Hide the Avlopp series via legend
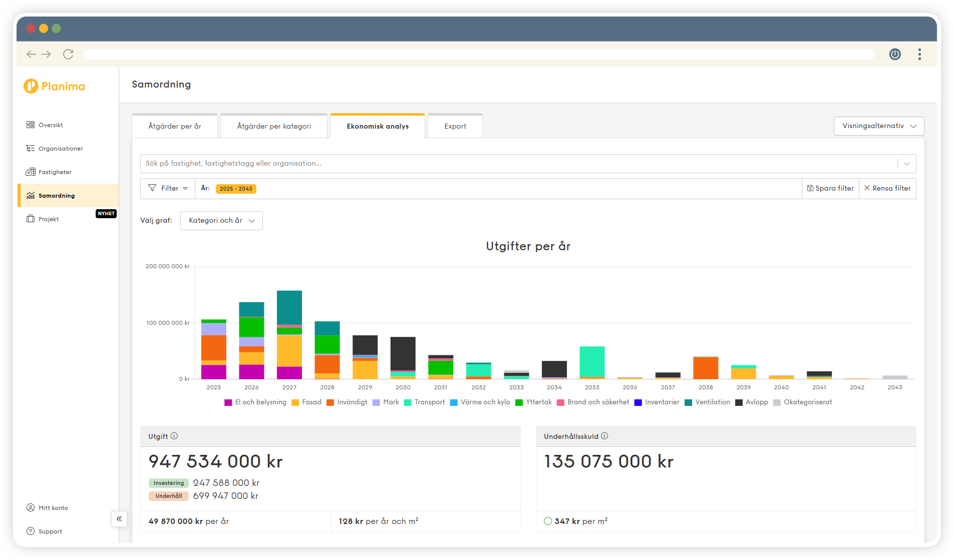This screenshot has height=560, width=954. 751,402
